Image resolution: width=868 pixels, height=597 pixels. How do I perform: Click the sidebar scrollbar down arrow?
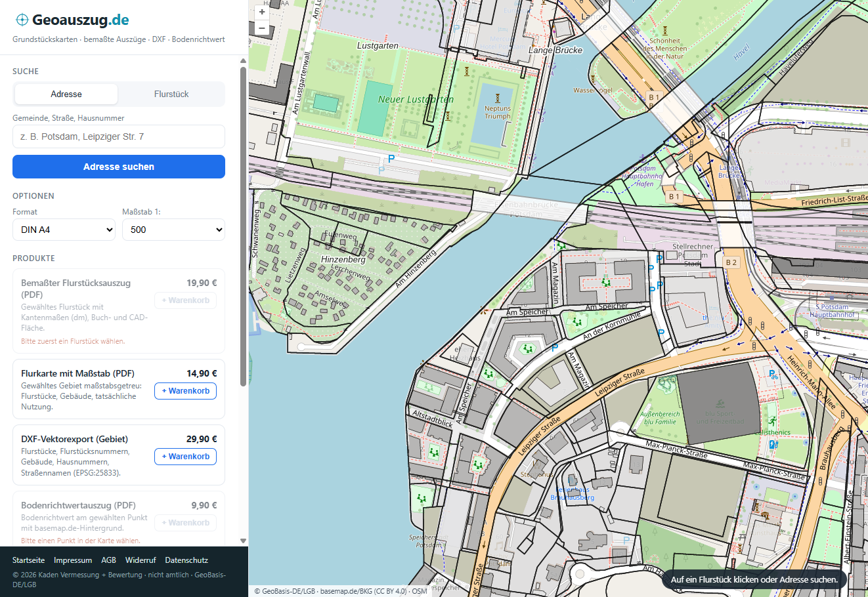[x=244, y=541]
